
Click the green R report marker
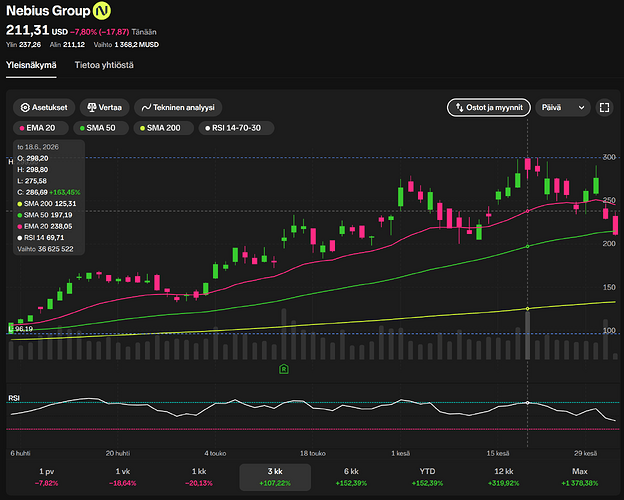[x=284, y=369]
